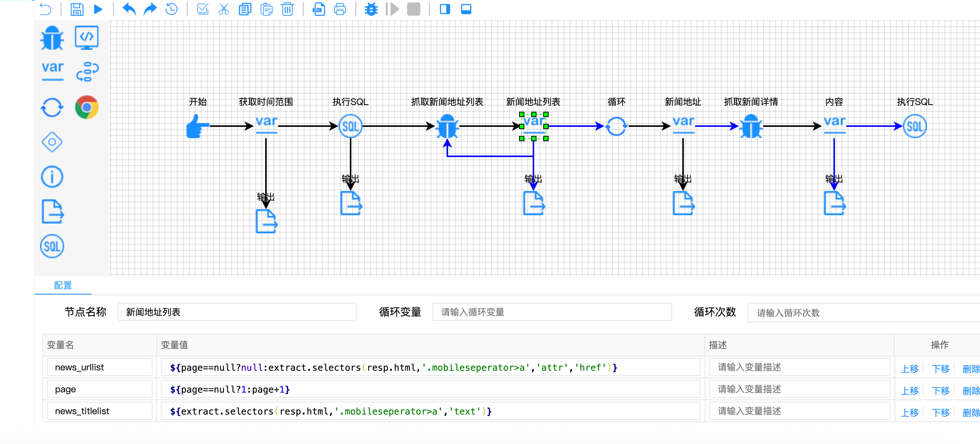The height and width of the screenshot is (444, 980).
Task: Open the 配置 tab
Action: click(x=63, y=285)
